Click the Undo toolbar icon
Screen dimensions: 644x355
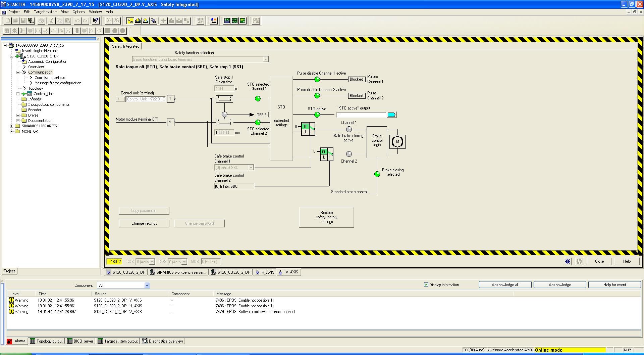(x=77, y=21)
